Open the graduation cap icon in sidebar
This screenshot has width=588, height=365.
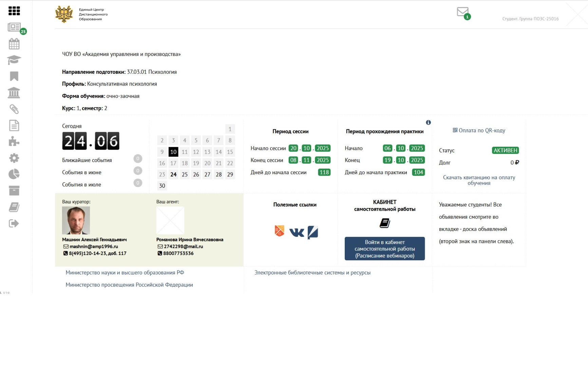coord(14,60)
